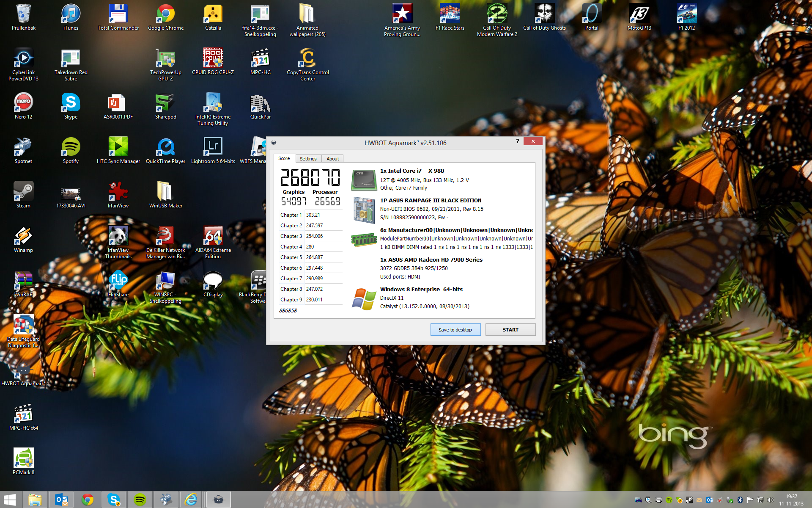The height and width of the screenshot is (508, 812).
Task: Select the F1 Race Stars icon
Action: coord(450,17)
